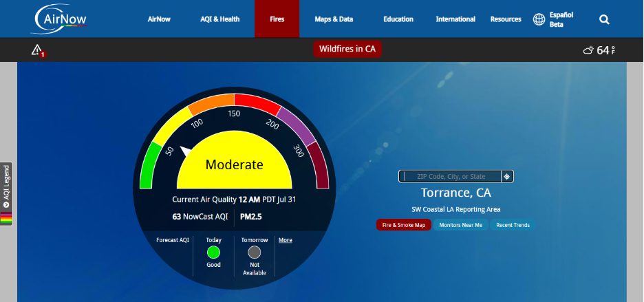The height and width of the screenshot is (302, 644).
Task: Open the Maps & Data menu
Action: 334,19
